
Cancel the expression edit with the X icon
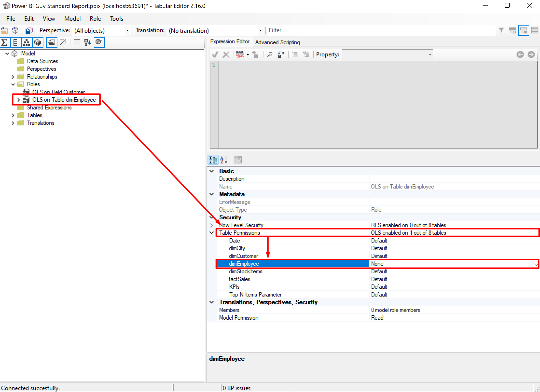tap(226, 54)
